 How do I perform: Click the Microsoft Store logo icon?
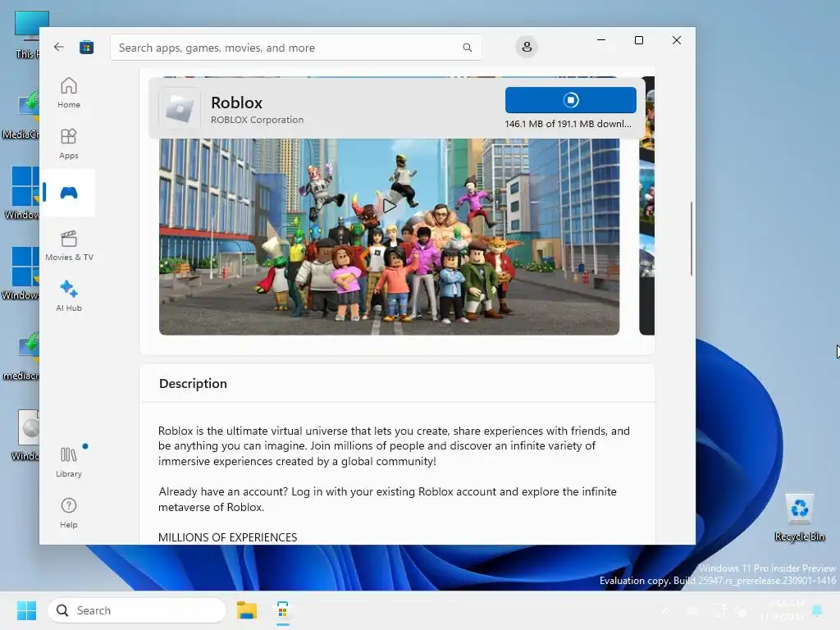pos(87,47)
